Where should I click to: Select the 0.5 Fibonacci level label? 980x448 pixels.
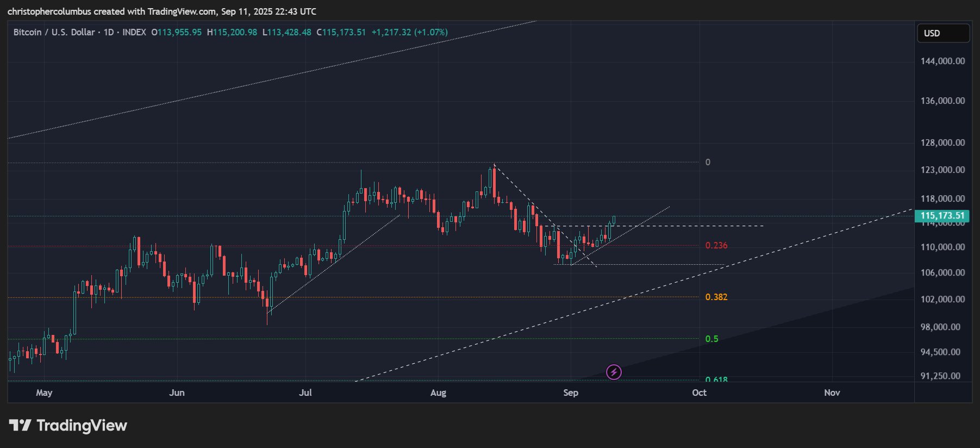coord(711,339)
